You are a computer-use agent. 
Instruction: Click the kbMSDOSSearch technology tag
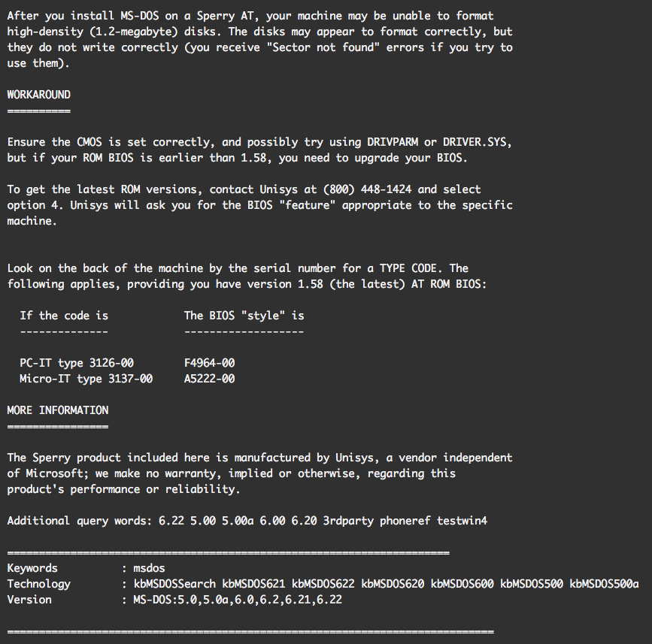[174, 584]
